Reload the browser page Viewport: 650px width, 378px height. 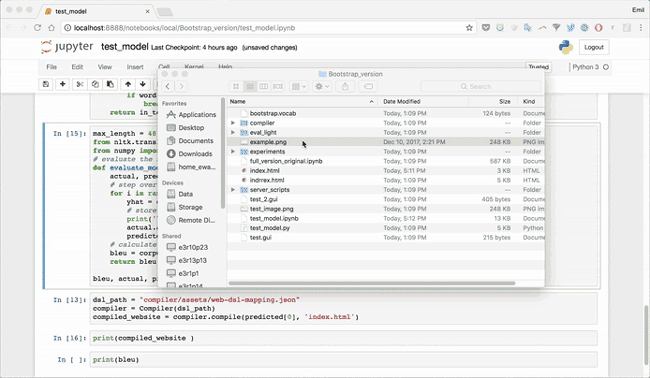[x=37, y=28]
